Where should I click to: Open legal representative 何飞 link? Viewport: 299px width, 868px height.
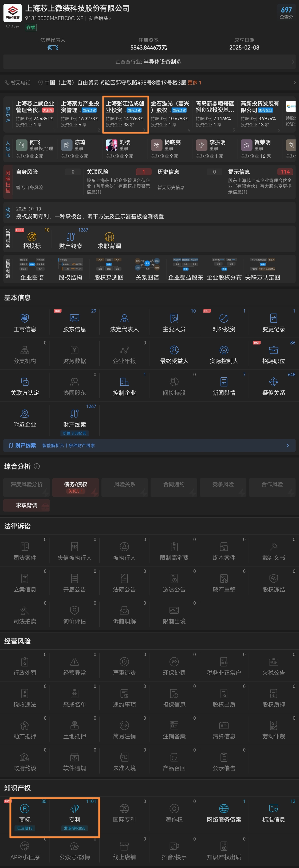tap(53, 48)
